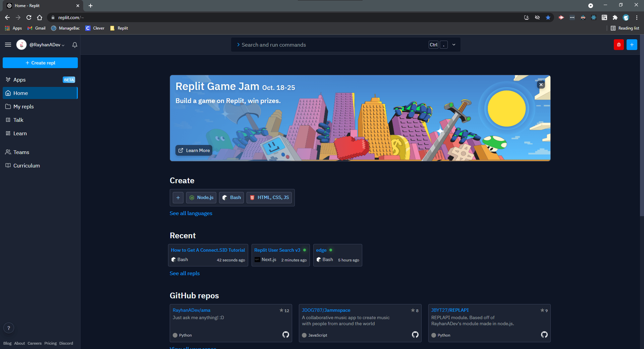Click the blue plus new repl icon

[632, 45]
